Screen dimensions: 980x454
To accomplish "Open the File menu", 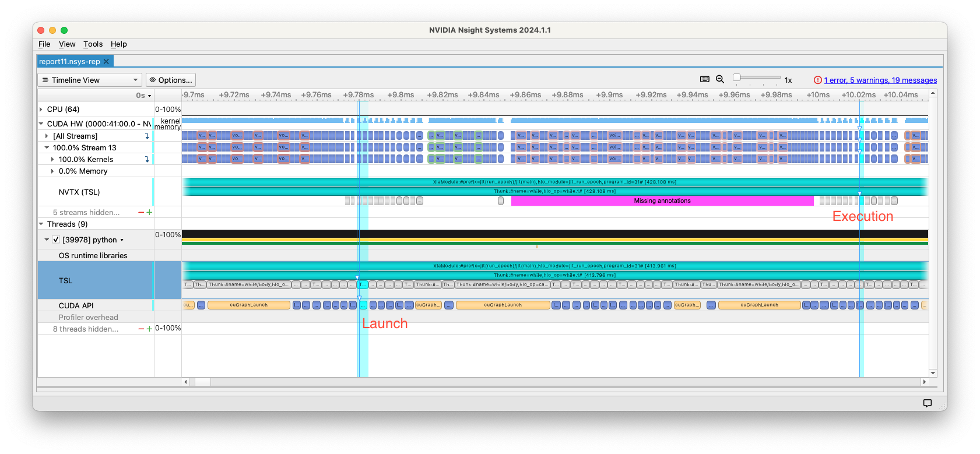I will point(44,44).
